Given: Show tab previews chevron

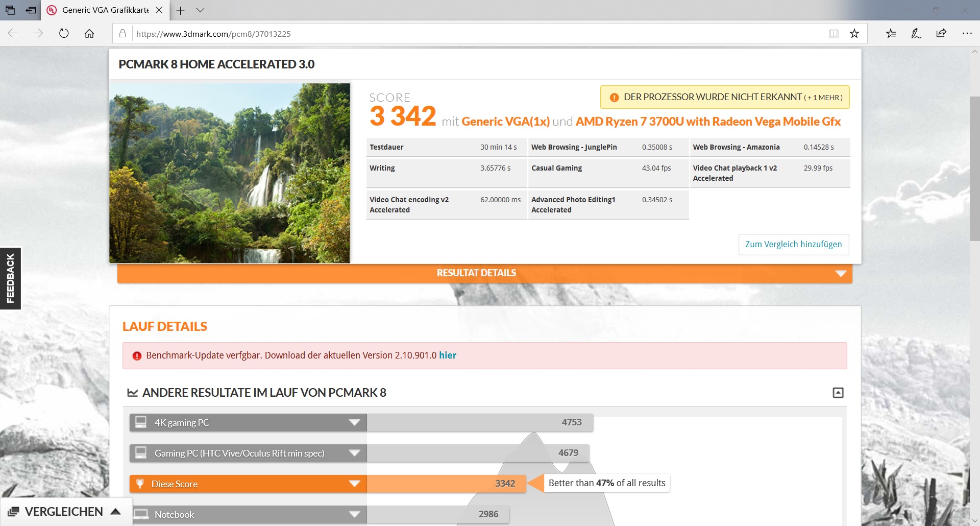Looking at the screenshot, I should click(200, 10).
